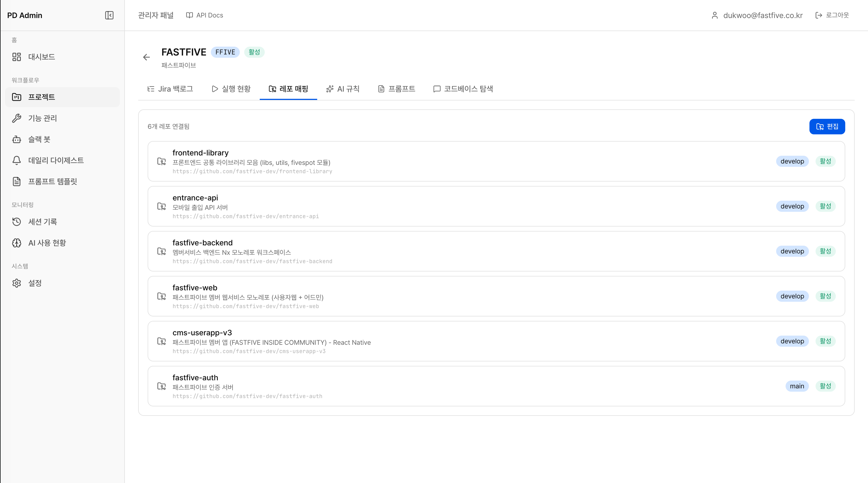Viewport: 868px width, 483px height.
Task: Click the develop badge on fastfive-backend
Action: tap(792, 251)
